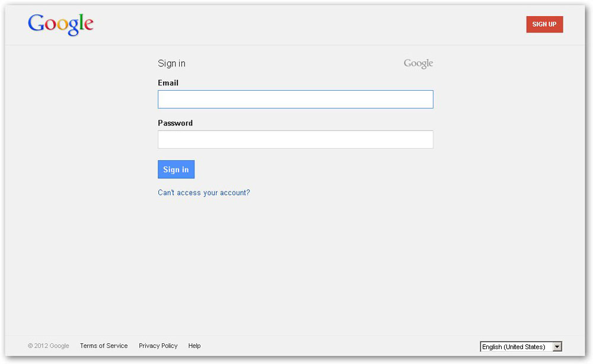Click the empty header bar area

click(296, 25)
